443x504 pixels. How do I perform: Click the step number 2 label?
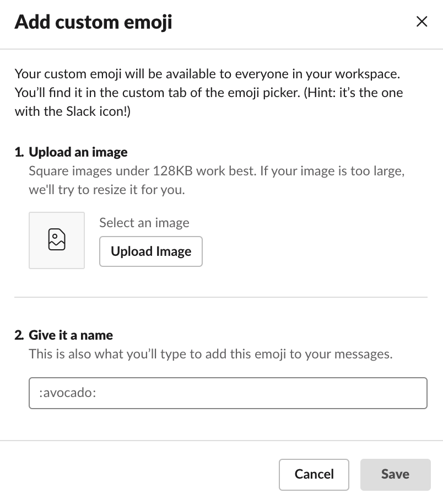[x=19, y=335]
